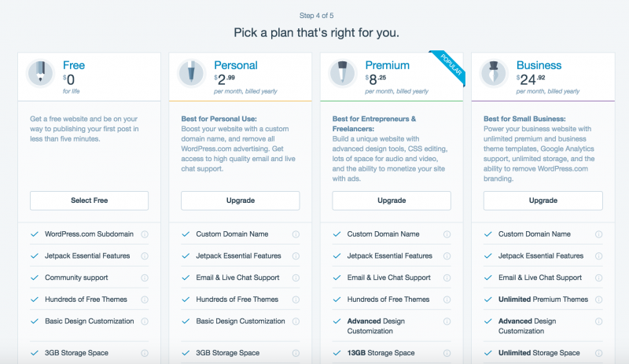This screenshot has height=364, width=629.
Task: Click checkmark next to Free Jetpack Essential Features
Action: tap(34, 256)
